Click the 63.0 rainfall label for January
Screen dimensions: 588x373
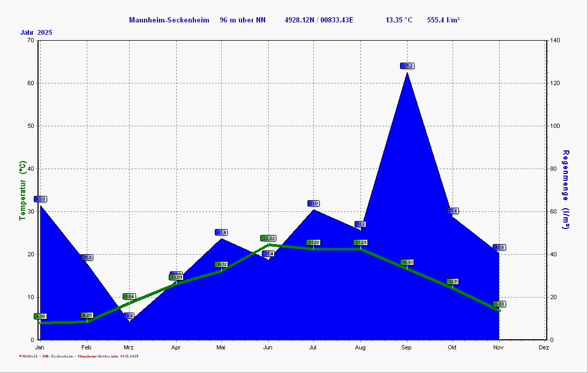(x=40, y=199)
